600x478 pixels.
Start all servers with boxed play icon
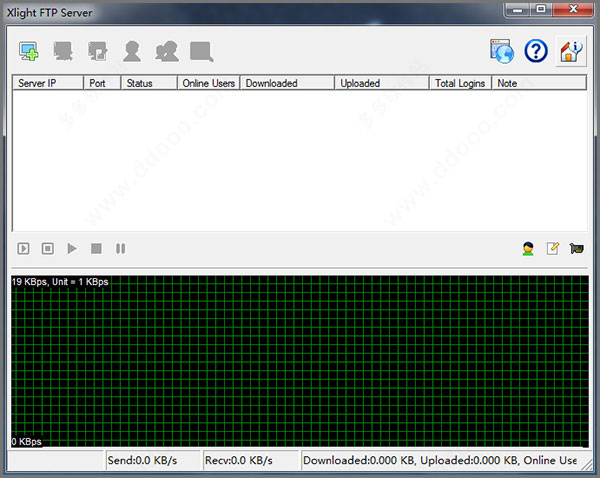pyautogui.click(x=23, y=249)
